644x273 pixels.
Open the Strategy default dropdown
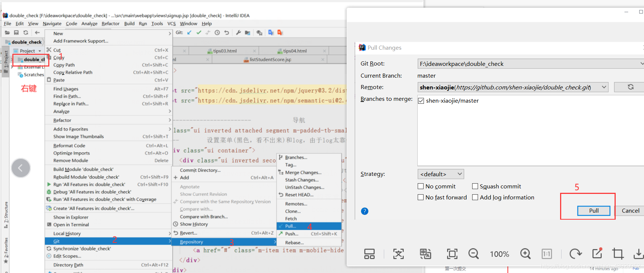(x=440, y=174)
